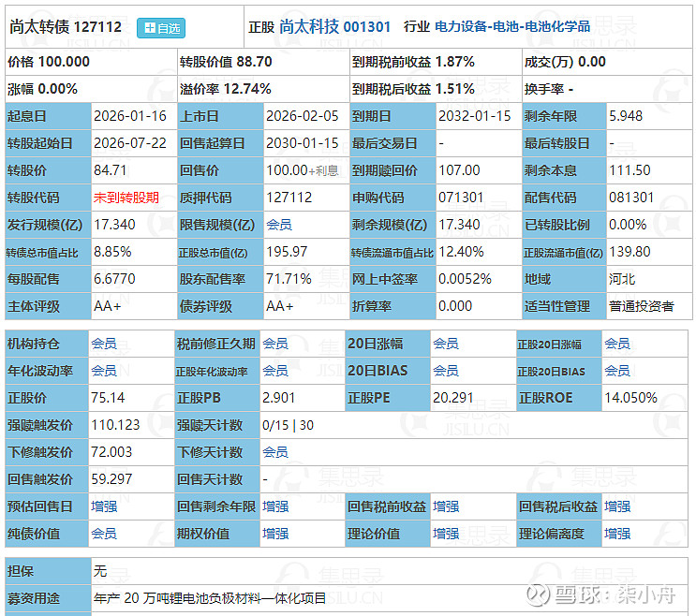Click 转股起始日 date 2026-07-22
Viewport: 696px width, 616px height.
coord(130,143)
